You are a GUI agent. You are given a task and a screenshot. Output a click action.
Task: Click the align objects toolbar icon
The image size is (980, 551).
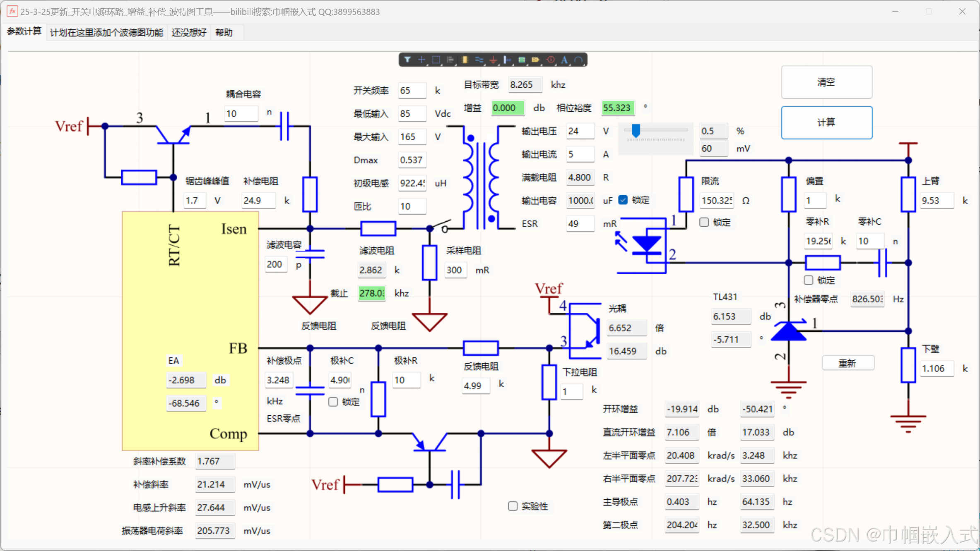pyautogui.click(x=450, y=60)
